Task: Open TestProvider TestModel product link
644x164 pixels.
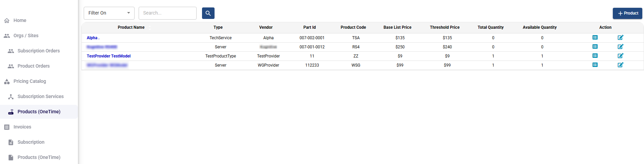Action: (x=108, y=56)
